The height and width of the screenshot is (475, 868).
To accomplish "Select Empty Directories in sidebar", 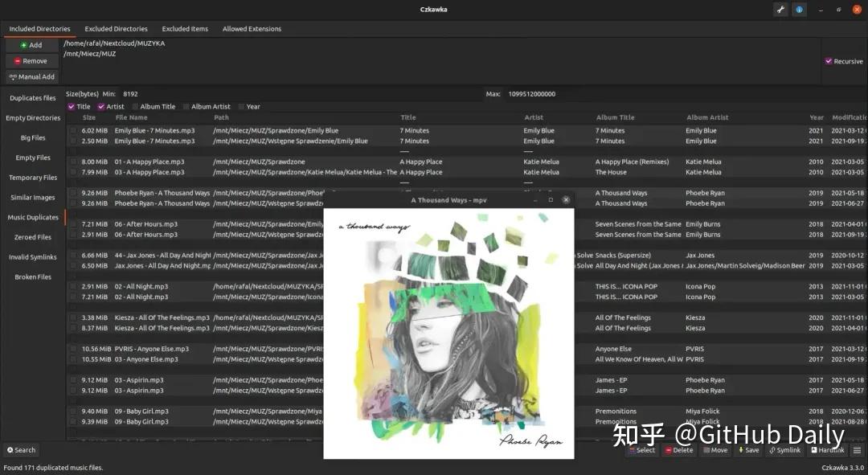I will pyautogui.click(x=33, y=118).
